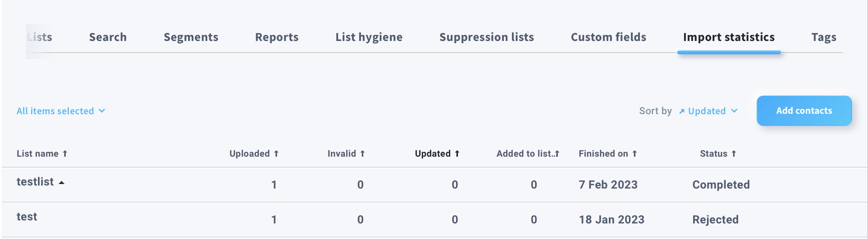Go to the List hygiene tab
The width and height of the screenshot is (868, 239).
coord(369,37)
